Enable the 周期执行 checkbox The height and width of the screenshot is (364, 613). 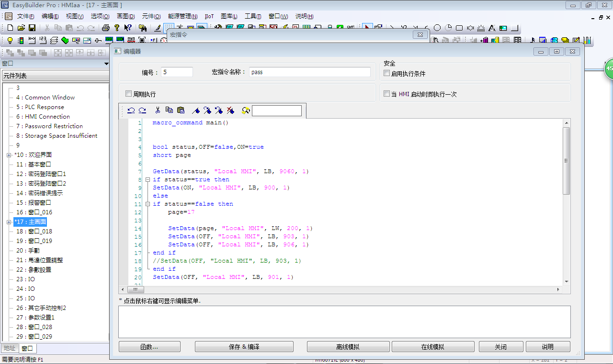pyautogui.click(x=128, y=94)
